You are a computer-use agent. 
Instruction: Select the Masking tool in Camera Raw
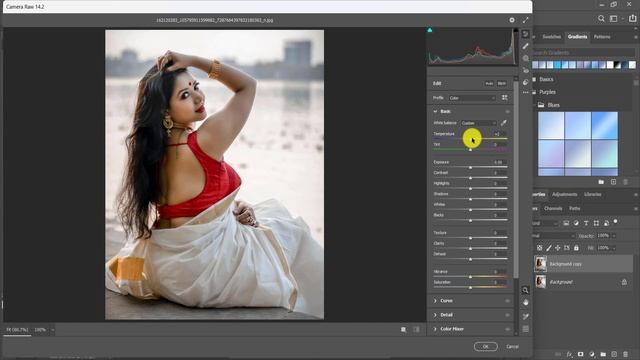click(526, 58)
